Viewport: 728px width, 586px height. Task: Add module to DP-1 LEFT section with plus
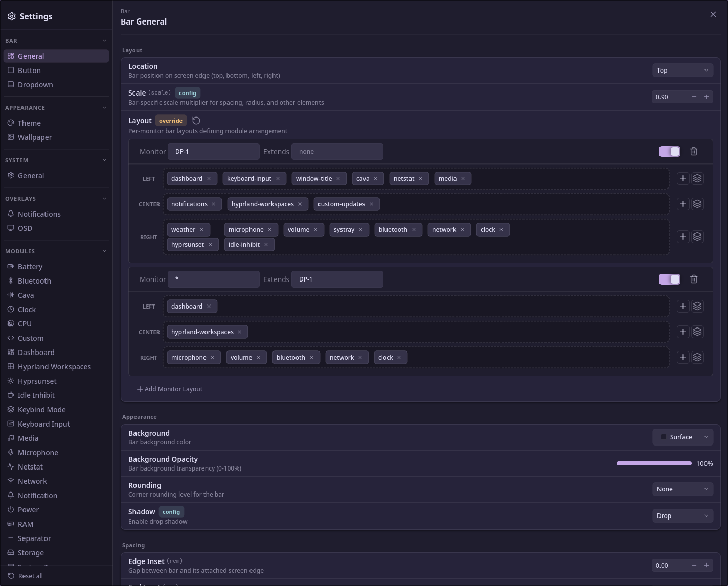coord(683,178)
